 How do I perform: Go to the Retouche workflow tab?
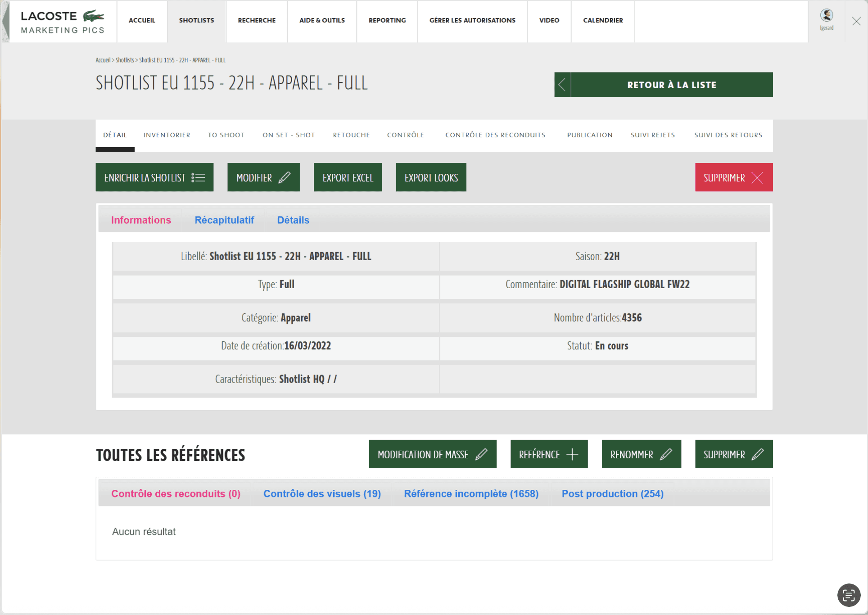[x=351, y=135]
